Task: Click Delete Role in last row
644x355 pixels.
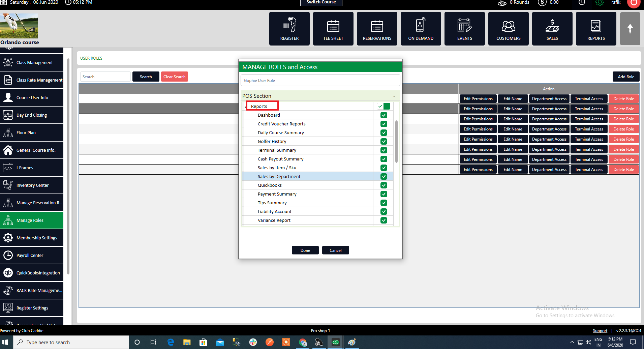Action: point(623,170)
